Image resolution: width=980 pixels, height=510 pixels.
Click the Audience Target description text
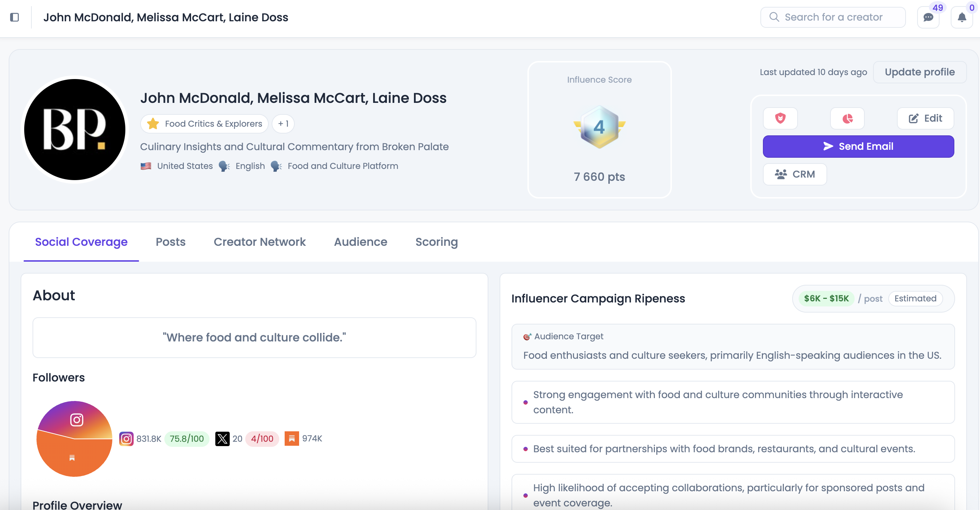point(732,355)
